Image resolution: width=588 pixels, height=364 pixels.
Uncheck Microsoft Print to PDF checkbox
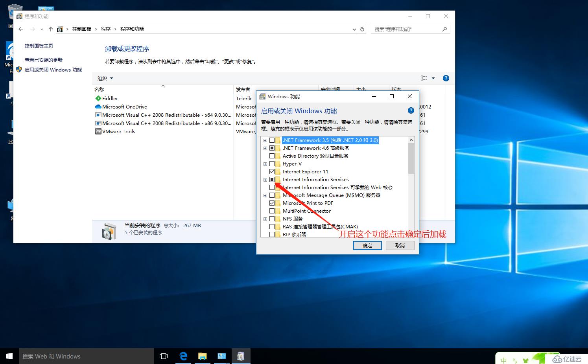click(x=272, y=203)
